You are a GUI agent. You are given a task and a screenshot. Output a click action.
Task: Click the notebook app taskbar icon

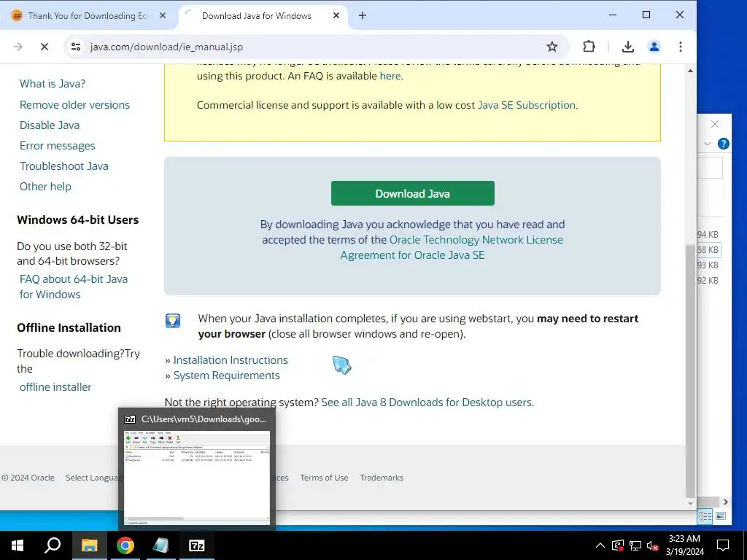161,545
